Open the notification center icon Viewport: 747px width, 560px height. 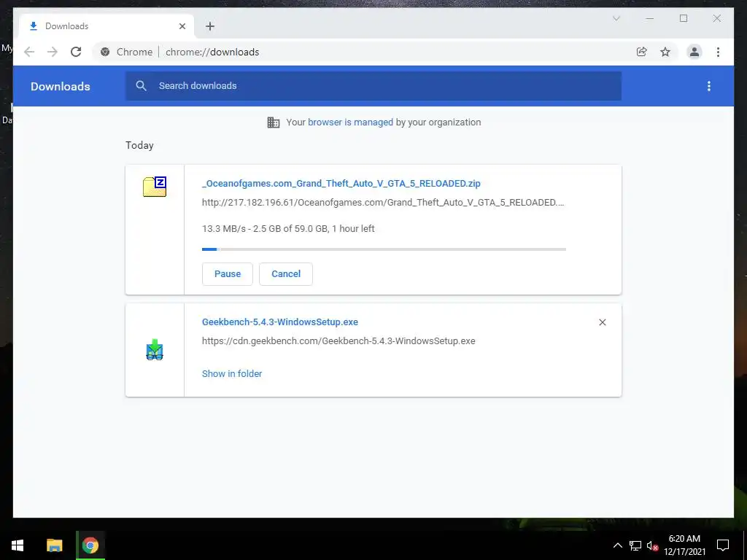pos(723,545)
